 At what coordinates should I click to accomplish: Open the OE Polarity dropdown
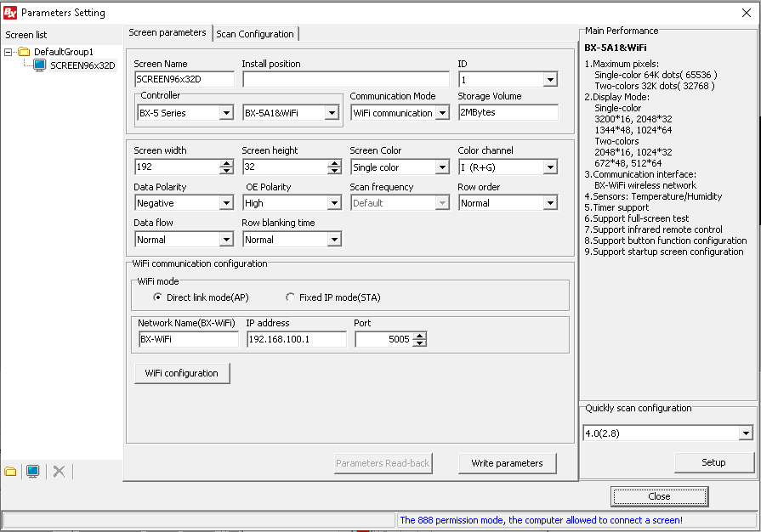tap(334, 203)
